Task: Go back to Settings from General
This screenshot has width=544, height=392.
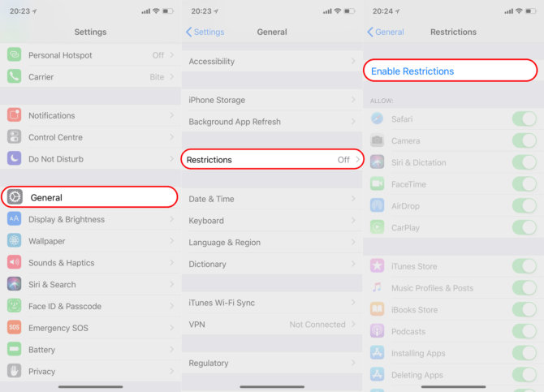Action: (x=205, y=32)
